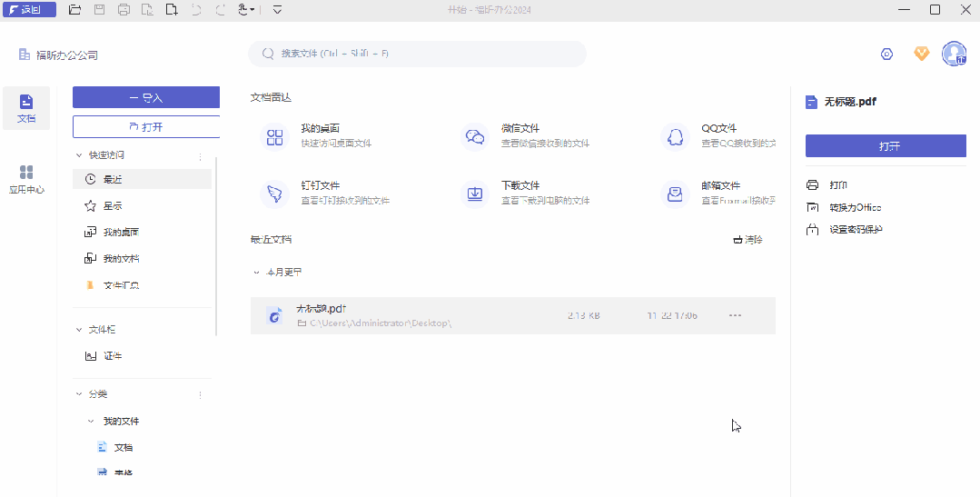The width and height of the screenshot is (980, 497).
Task: Click the search files input field
Action: 418,54
